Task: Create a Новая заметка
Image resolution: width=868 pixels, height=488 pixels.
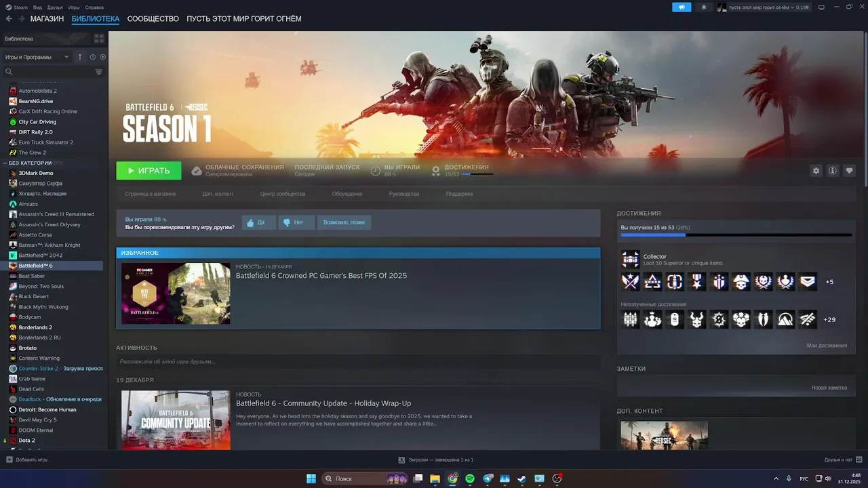Action: (x=829, y=388)
